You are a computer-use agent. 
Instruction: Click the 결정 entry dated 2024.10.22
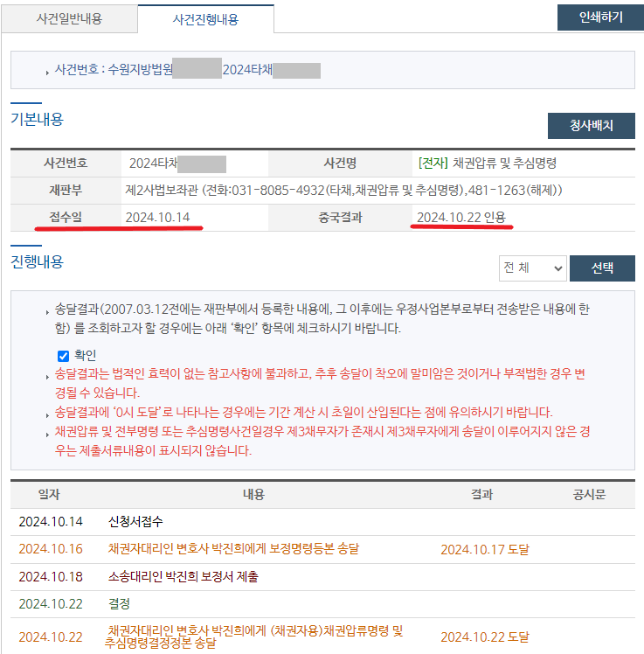click(x=119, y=604)
